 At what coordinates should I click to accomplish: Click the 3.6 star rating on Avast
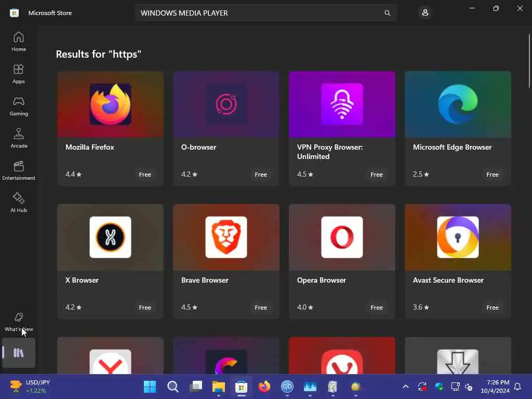(421, 308)
